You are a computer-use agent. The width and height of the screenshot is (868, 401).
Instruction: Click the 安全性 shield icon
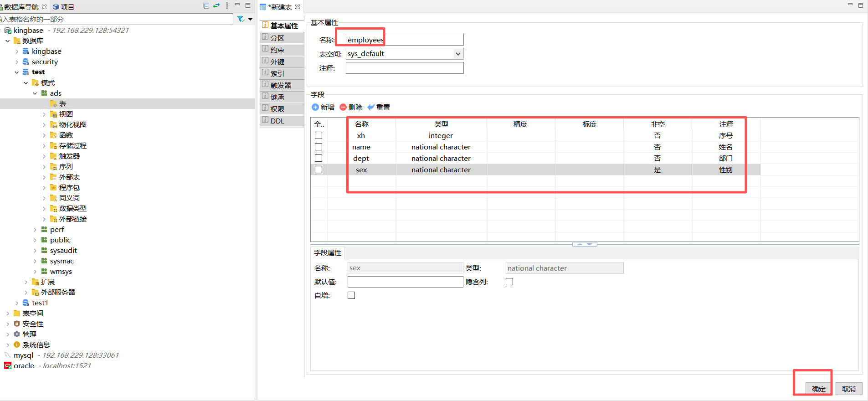[x=17, y=324]
